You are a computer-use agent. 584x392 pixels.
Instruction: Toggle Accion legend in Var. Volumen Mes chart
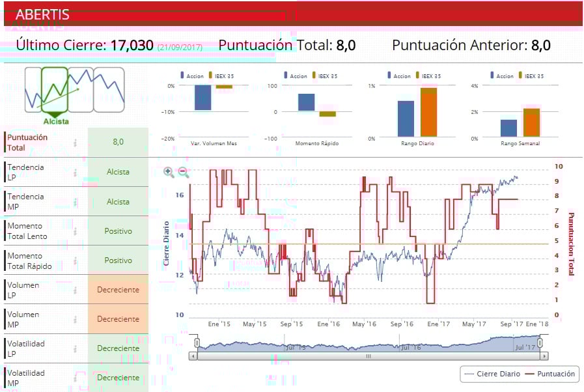[x=192, y=76]
